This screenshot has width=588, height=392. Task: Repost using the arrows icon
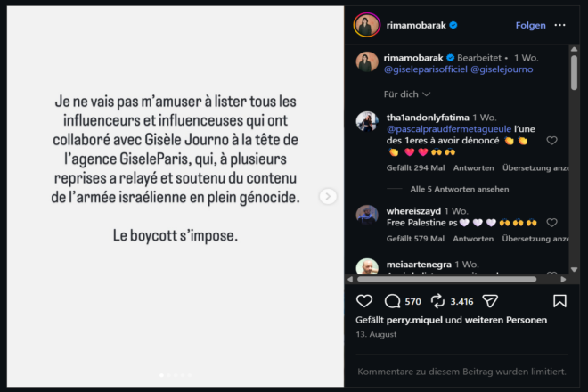437,301
